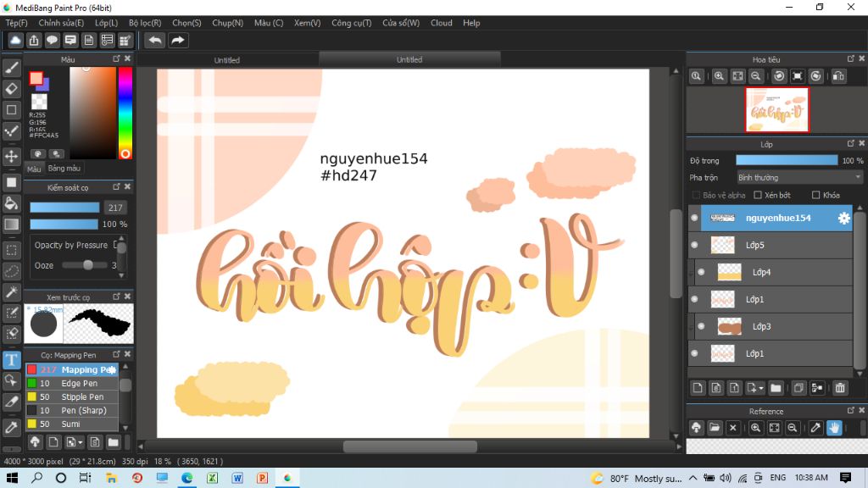868x488 pixels.
Task: Click the foreground color swatch
Action: click(x=36, y=79)
